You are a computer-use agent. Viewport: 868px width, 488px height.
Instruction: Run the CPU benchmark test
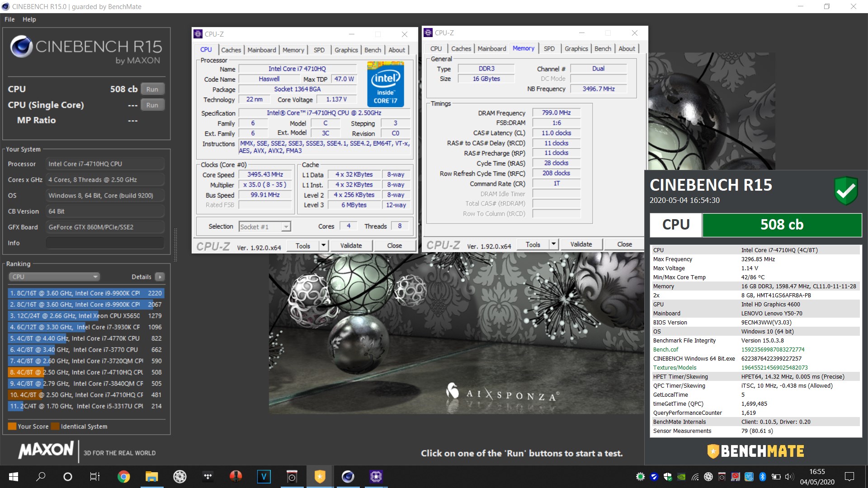pos(152,89)
